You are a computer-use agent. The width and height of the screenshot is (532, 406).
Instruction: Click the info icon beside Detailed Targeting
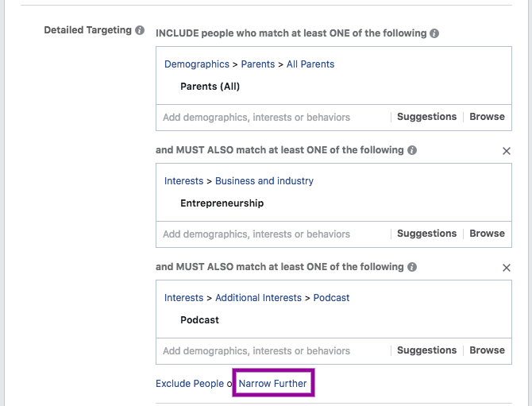[x=140, y=30]
